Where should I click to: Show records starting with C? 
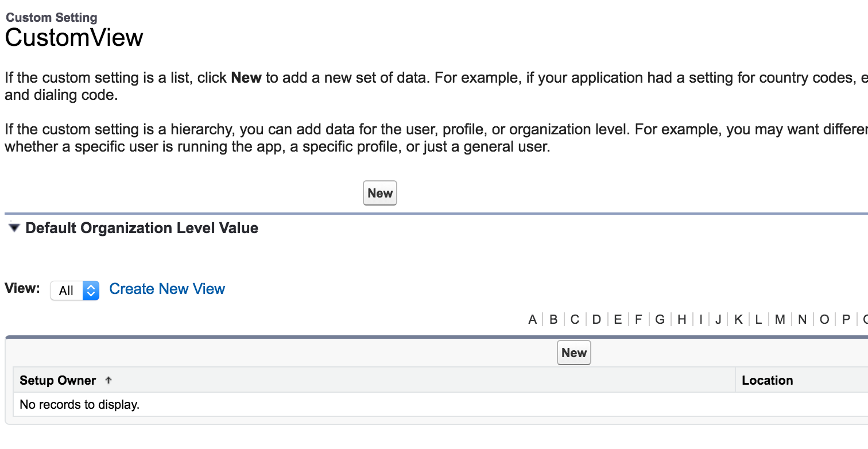575,319
